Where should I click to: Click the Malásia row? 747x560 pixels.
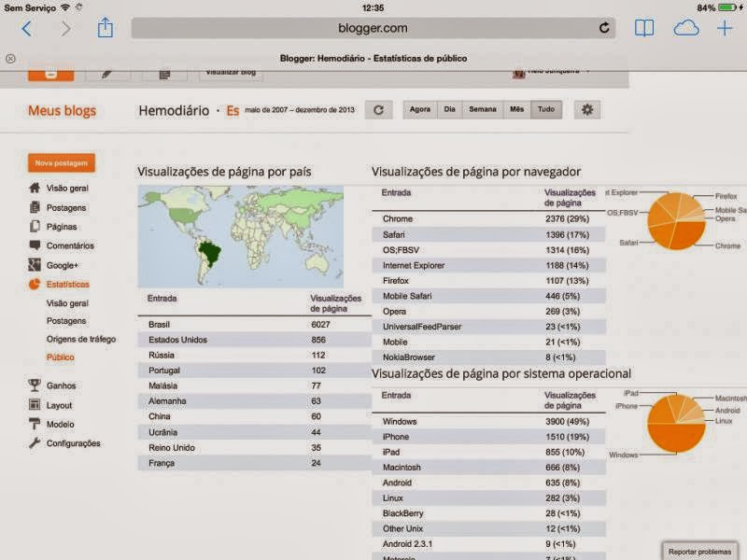point(254,385)
